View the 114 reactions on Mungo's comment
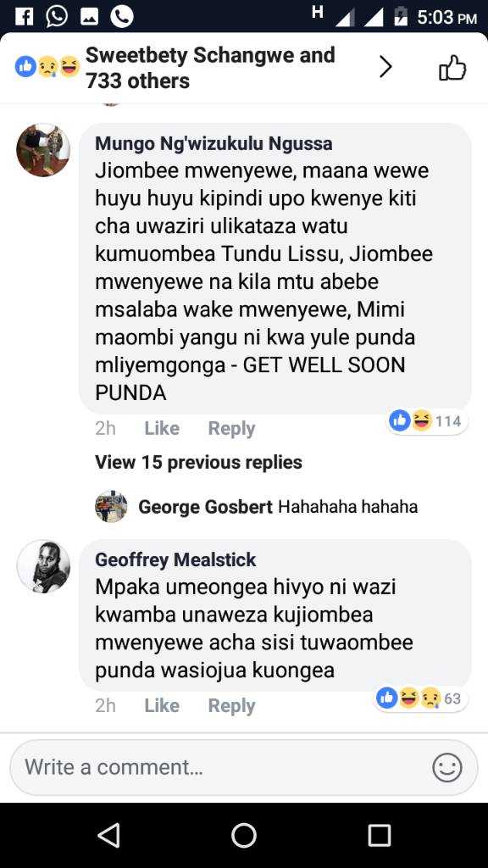Screen dimensions: 488x868 pos(426,421)
